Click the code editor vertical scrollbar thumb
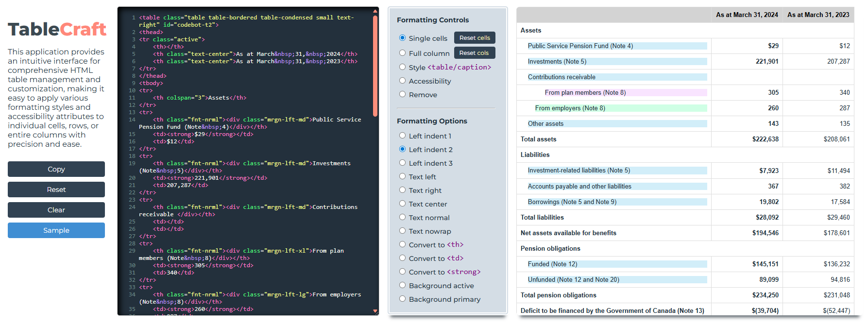Screen dimensions: 868x327 375,66
